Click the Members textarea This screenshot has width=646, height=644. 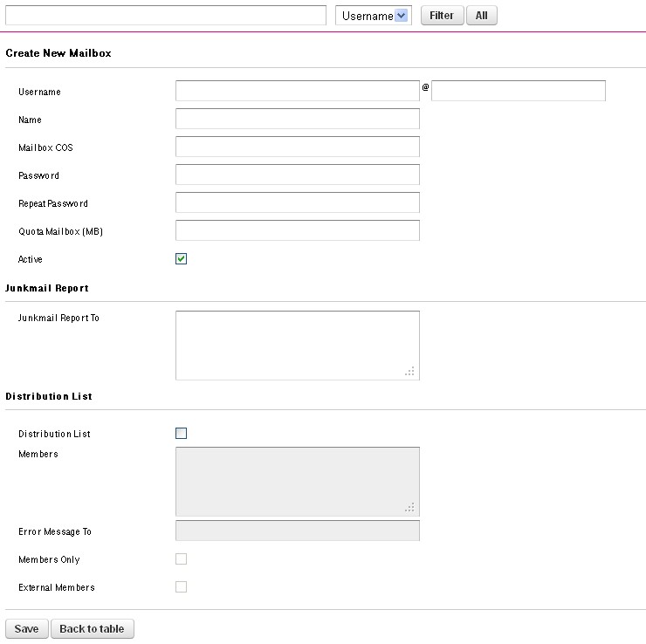(298, 482)
